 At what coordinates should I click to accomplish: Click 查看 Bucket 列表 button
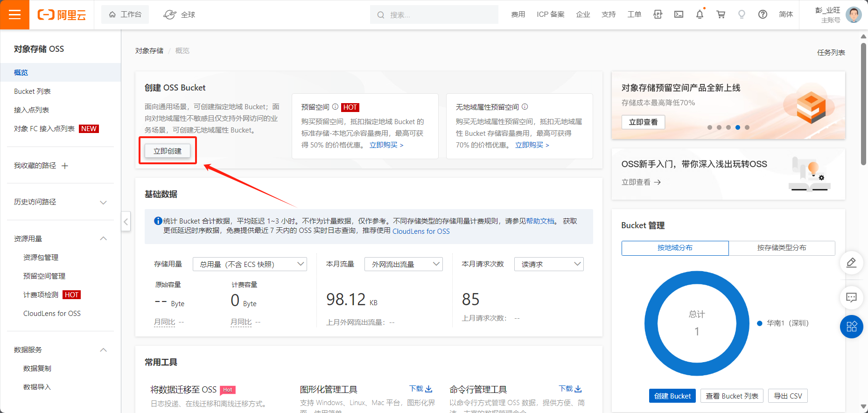coord(732,396)
